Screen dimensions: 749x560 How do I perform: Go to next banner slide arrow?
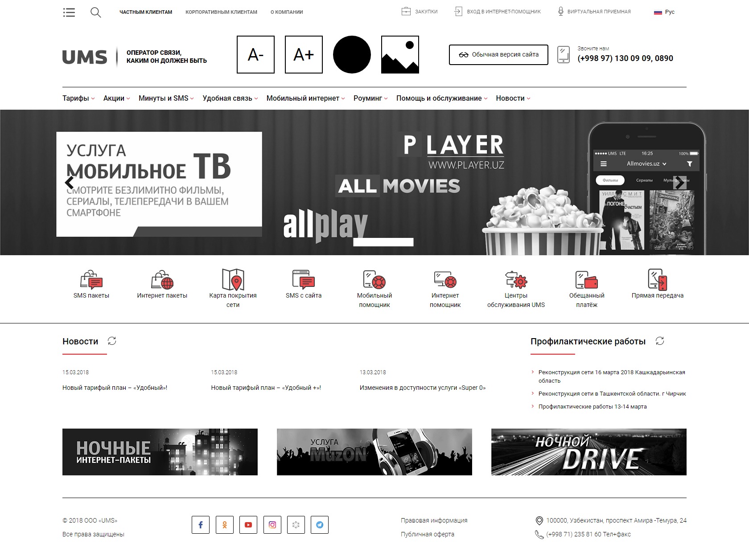(679, 183)
